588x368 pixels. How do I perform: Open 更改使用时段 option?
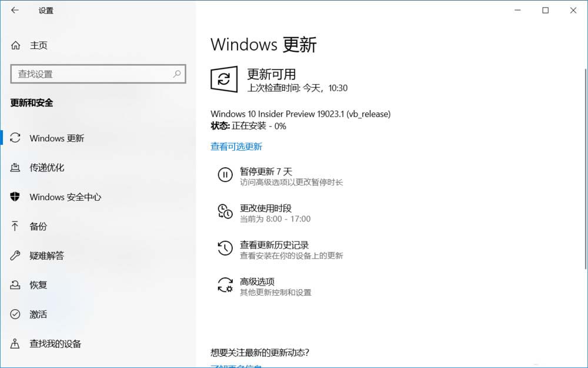pos(266,208)
